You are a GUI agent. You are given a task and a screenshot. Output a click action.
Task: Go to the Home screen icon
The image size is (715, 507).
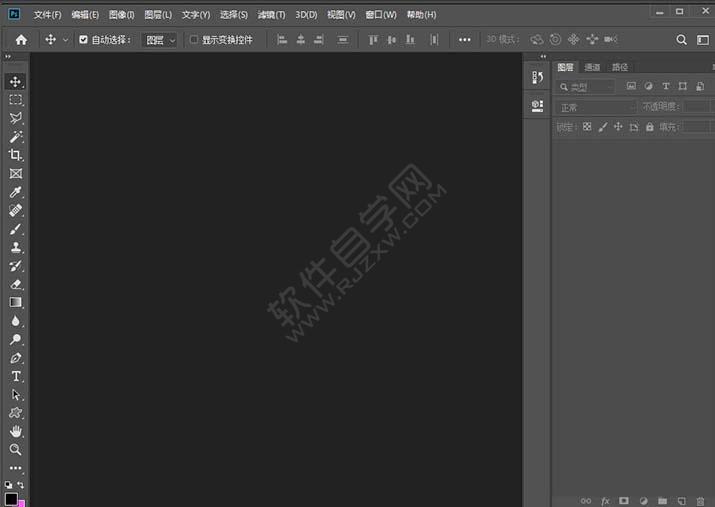(21, 40)
